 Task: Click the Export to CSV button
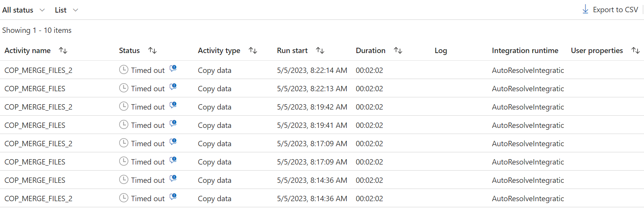615,10
